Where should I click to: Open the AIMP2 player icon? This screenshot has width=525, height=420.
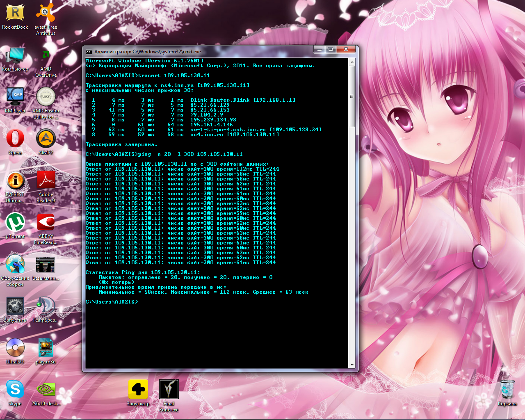coord(46,142)
